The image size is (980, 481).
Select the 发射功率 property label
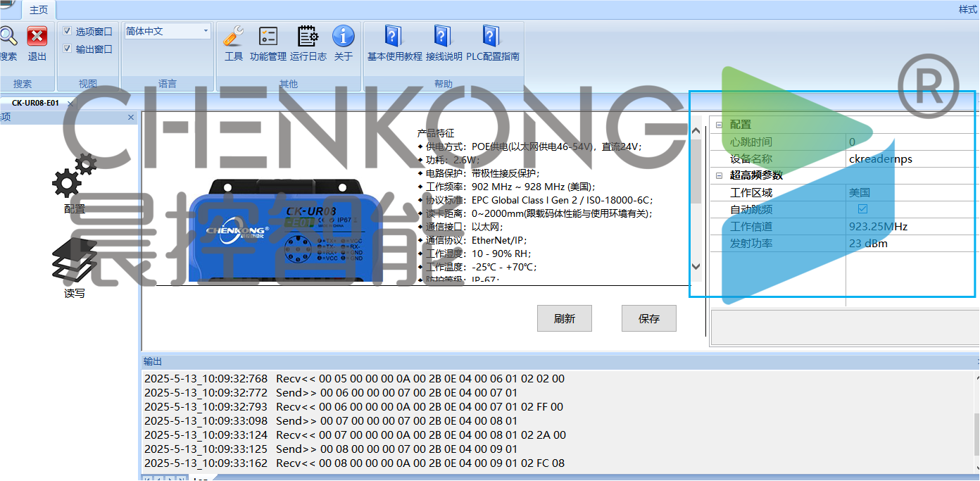751,243
